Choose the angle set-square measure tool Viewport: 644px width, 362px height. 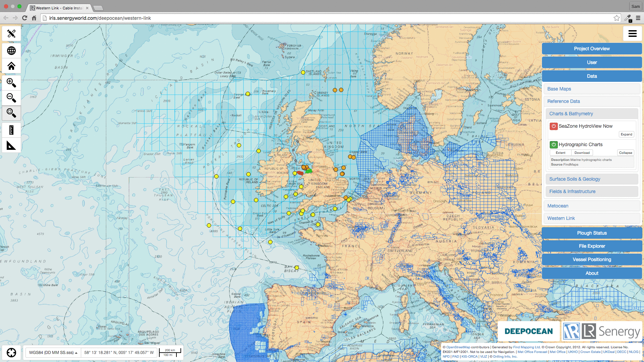[11, 145]
